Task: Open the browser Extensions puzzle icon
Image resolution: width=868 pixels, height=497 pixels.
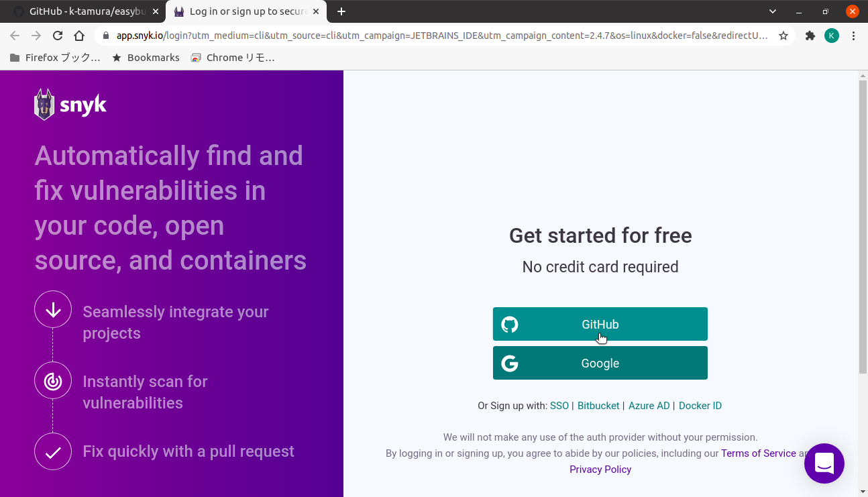Action: click(x=810, y=36)
